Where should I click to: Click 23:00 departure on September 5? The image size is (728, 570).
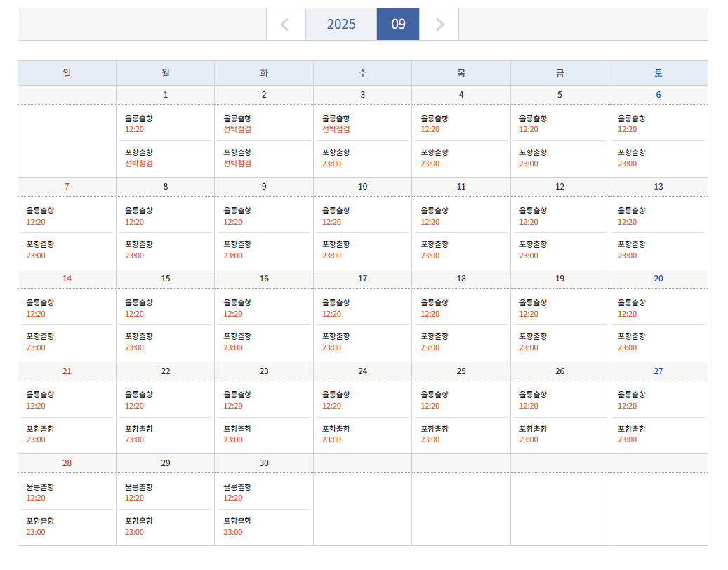(529, 164)
